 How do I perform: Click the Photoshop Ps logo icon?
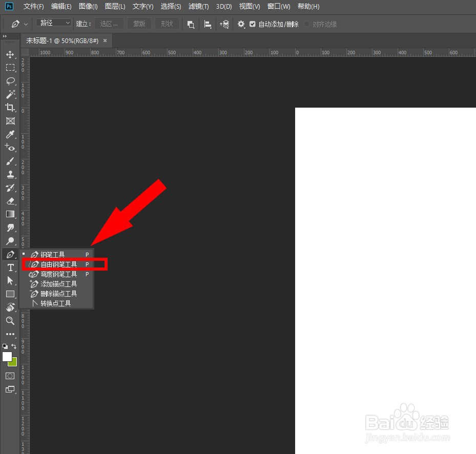(9, 6)
